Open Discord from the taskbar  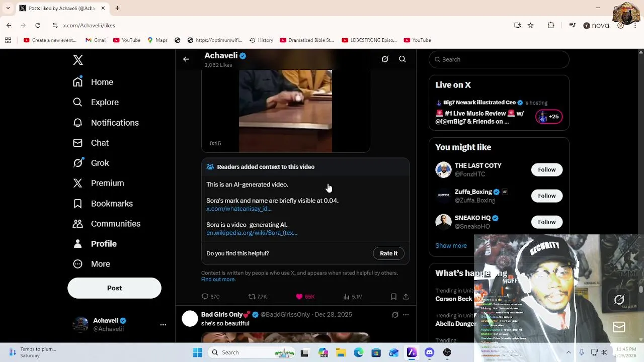click(x=429, y=352)
